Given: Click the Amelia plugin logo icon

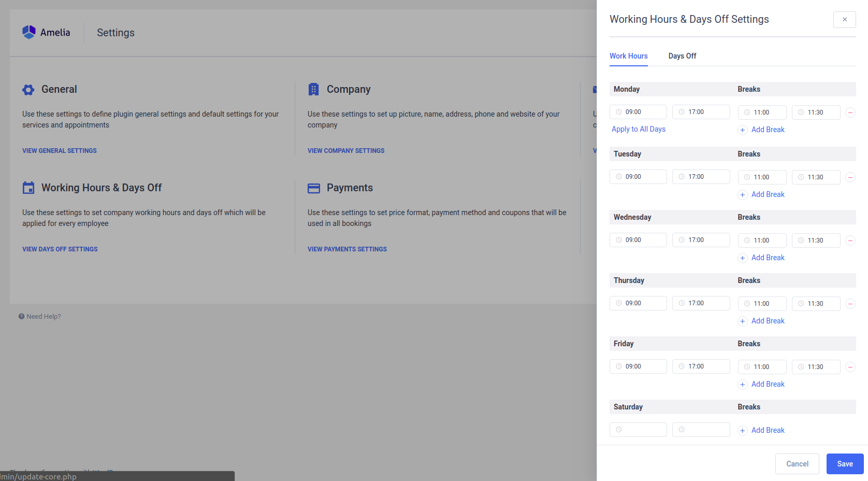Looking at the screenshot, I should pos(29,32).
